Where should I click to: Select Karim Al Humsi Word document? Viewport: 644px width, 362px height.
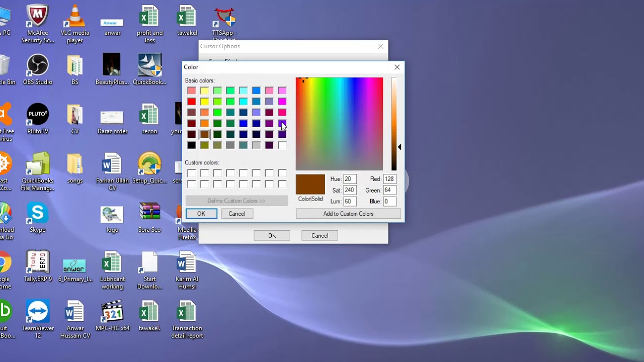click(x=187, y=270)
